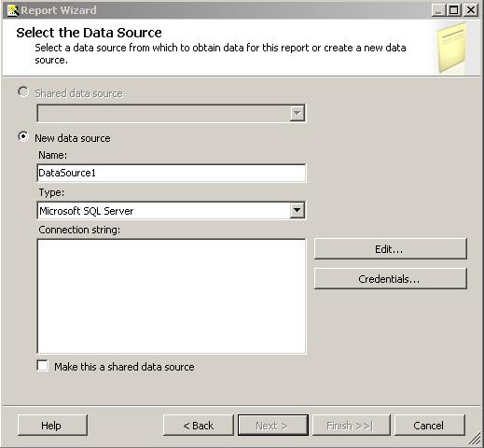Click the DataSource1 name field
This screenshot has height=448, width=484.
pyautogui.click(x=172, y=173)
